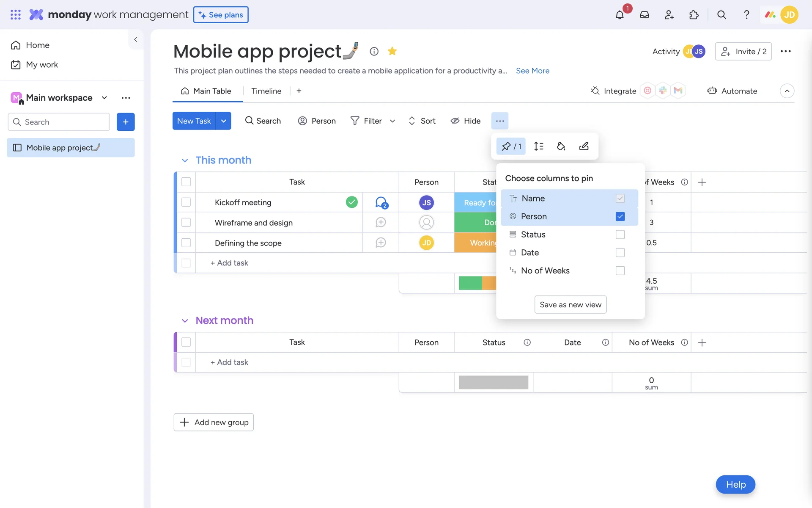
Task: Check the Status column pin checkbox
Action: click(620, 235)
